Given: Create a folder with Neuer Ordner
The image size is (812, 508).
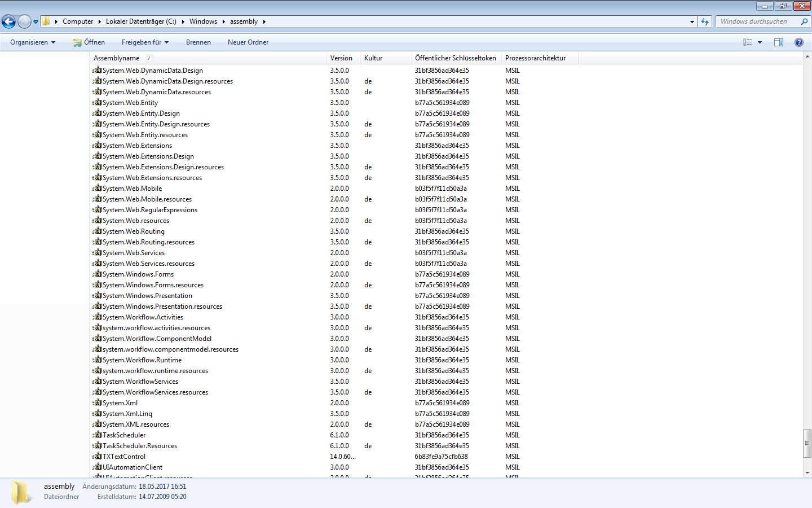Looking at the screenshot, I should click(x=248, y=42).
